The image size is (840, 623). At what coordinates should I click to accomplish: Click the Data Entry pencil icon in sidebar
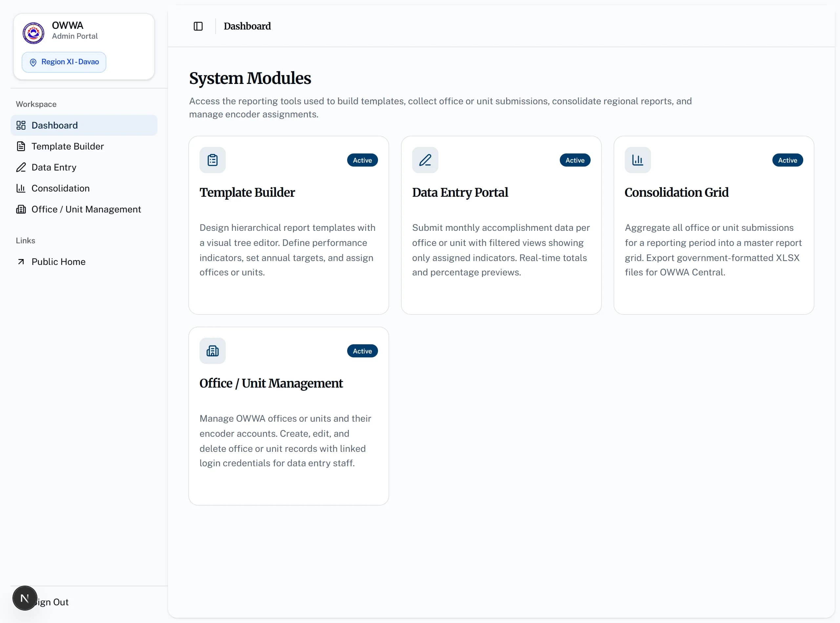[21, 167]
